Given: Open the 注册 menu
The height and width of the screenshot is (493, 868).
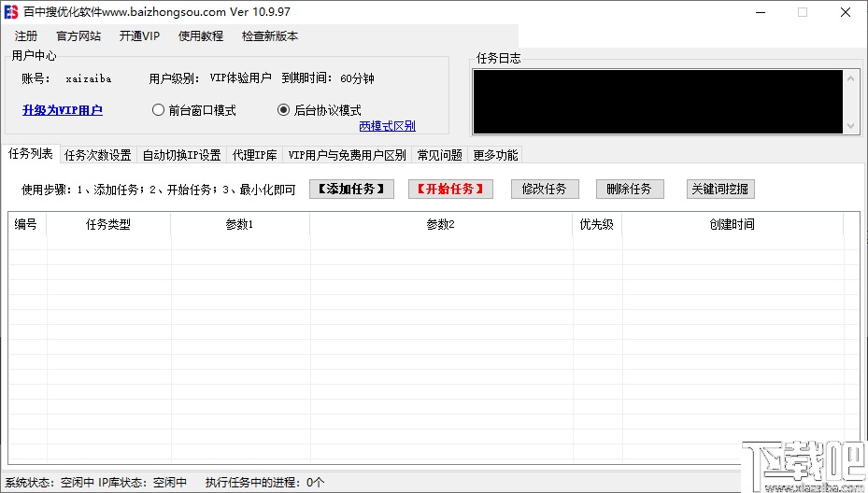Looking at the screenshot, I should coord(26,36).
